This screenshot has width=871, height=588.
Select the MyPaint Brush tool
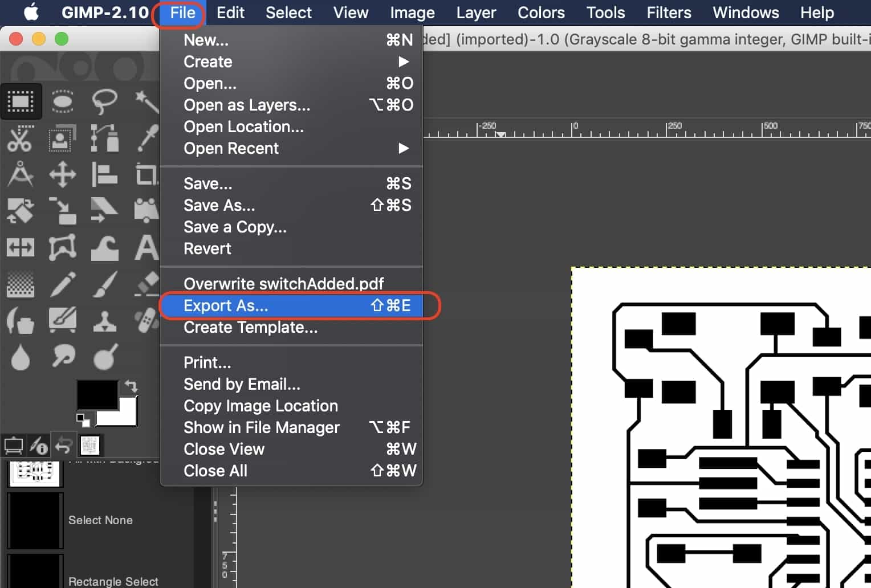[62, 321]
